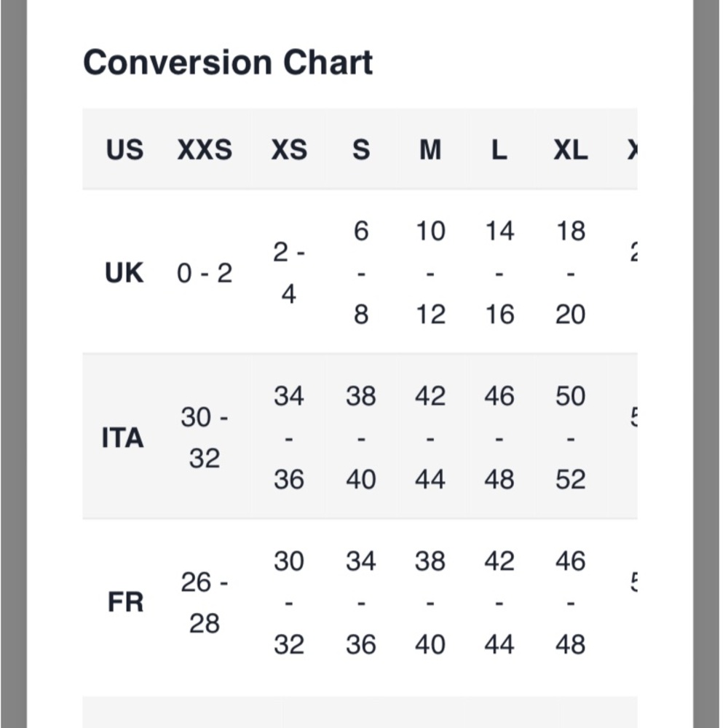Click the FR row label
Viewport: 728px width, 728px height.
125,602
